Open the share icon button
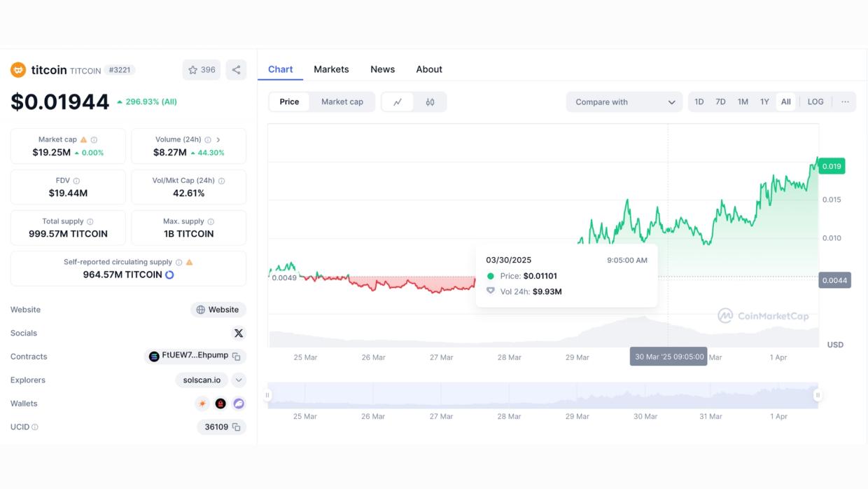 tap(236, 70)
